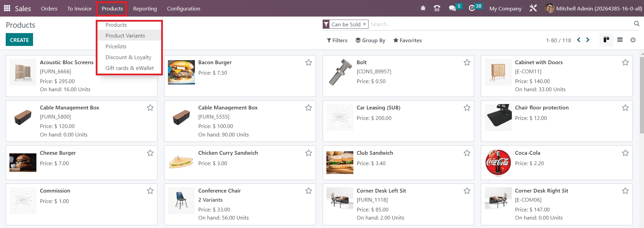644x228 pixels.
Task: Go to next page of products
Action: tap(588, 40)
